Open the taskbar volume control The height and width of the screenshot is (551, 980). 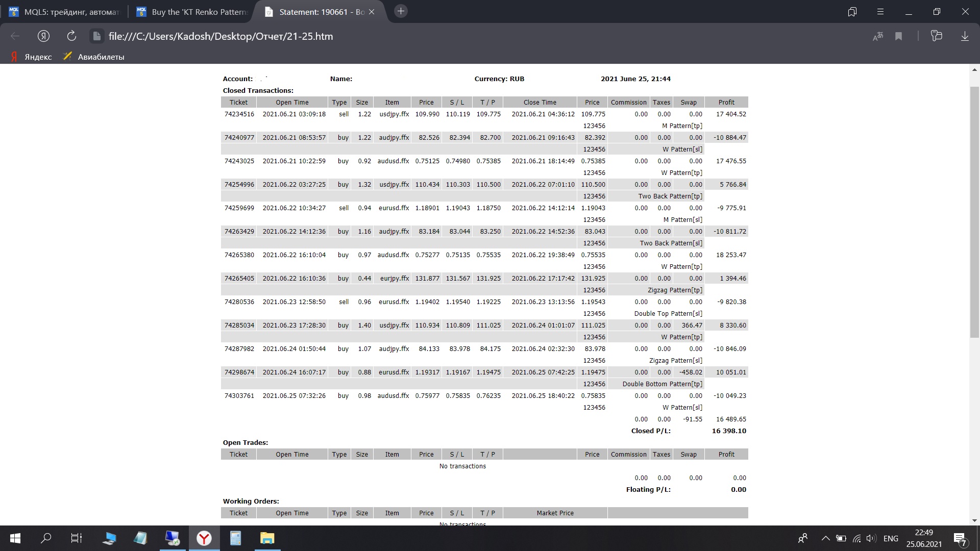point(871,538)
